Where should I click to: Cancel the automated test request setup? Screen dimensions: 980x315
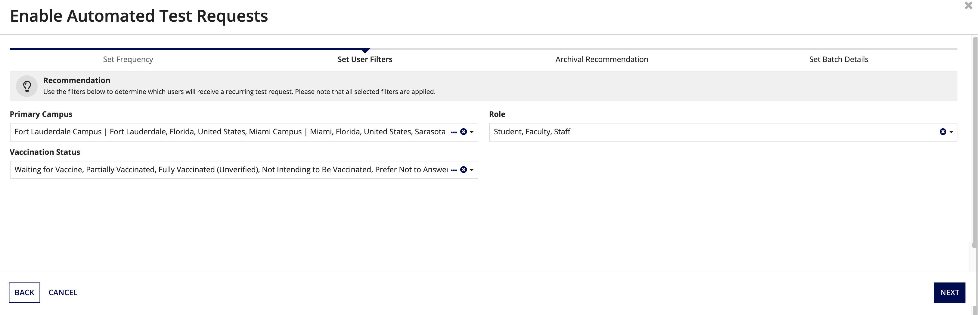[63, 292]
